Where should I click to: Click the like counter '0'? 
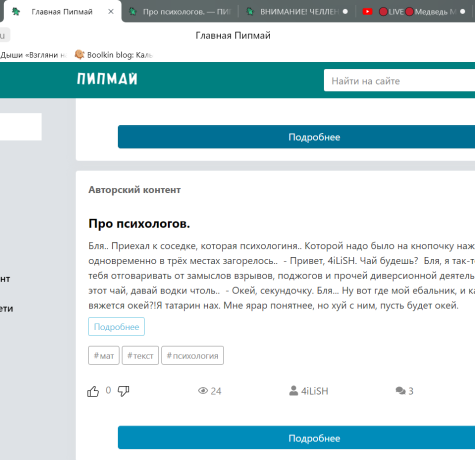pos(108,390)
